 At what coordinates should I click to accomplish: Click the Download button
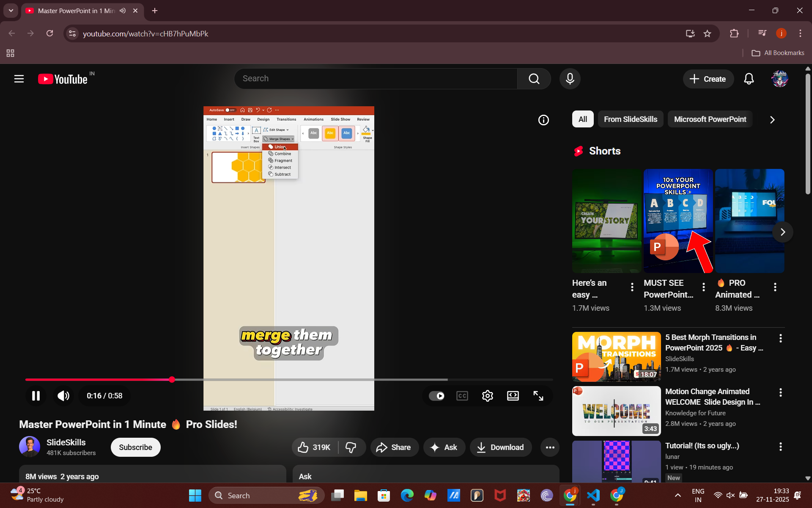pyautogui.click(x=500, y=447)
